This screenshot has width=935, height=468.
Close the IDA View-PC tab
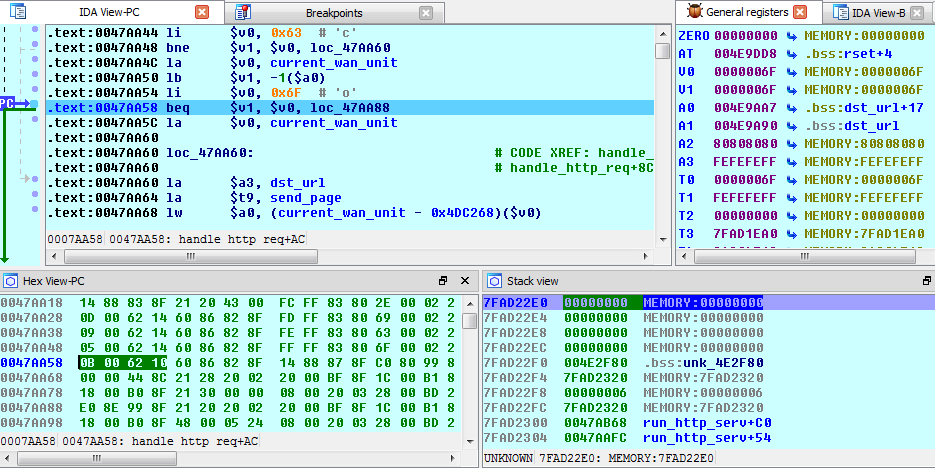(202, 12)
